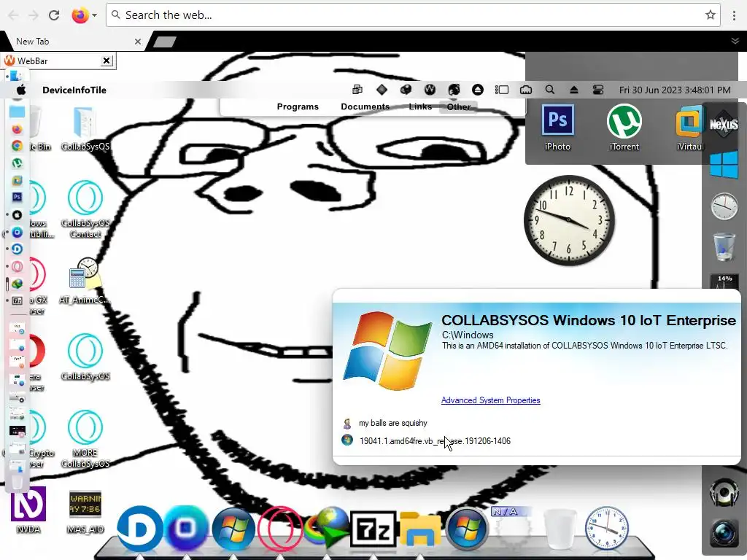Select the Links tab
Screen dimensions: 747x560
420,106
